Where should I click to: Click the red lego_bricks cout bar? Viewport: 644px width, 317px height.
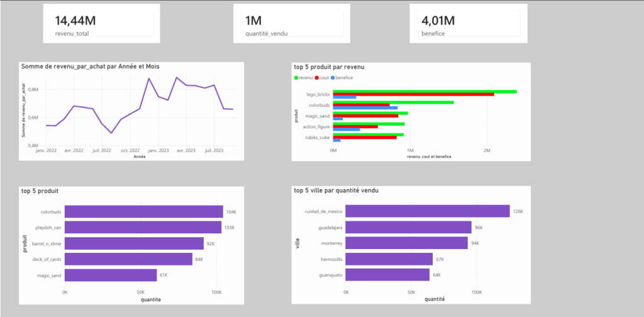414,94
